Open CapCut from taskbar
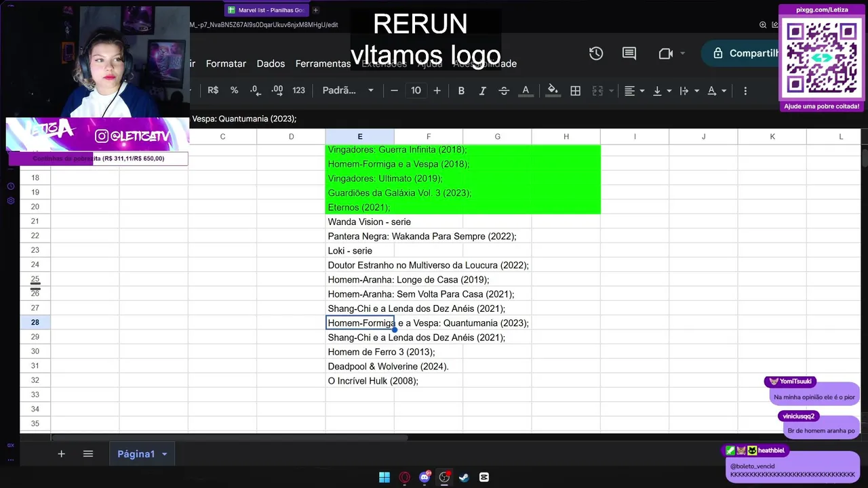 (484, 477)
